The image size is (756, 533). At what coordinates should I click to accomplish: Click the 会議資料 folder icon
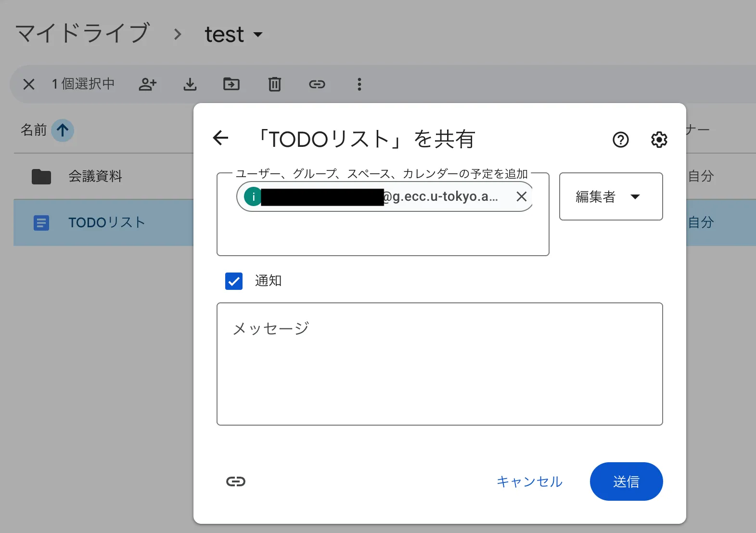click(x=41, y=176)
